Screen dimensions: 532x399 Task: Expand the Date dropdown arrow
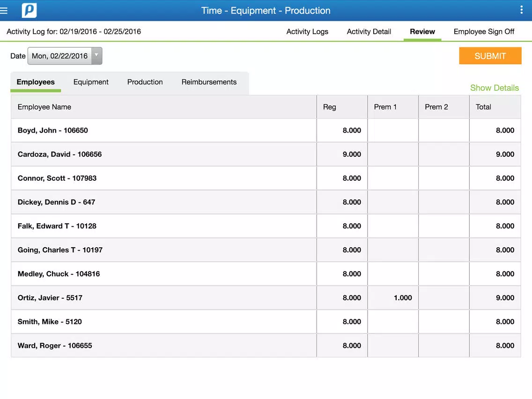pos(96,56)
